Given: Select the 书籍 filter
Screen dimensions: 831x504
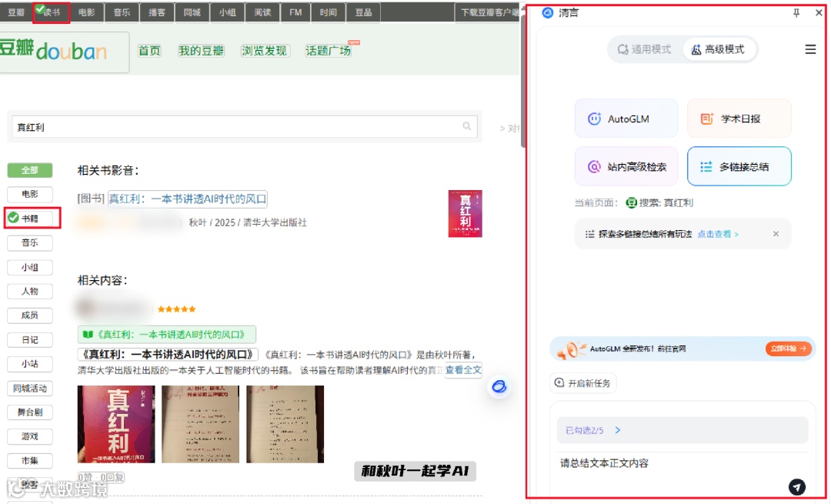Looking at the screenshot, I should (30, 219).
